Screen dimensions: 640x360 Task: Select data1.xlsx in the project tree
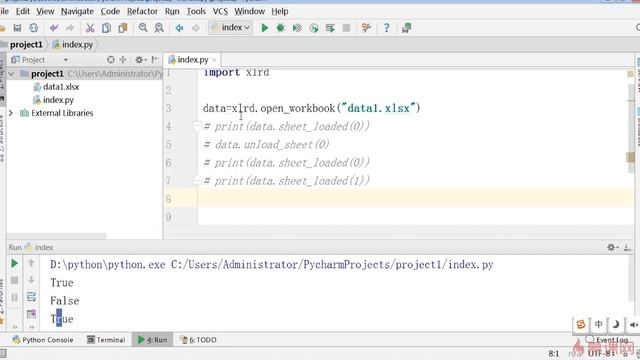pyautogui.click(x=61, y=87)
